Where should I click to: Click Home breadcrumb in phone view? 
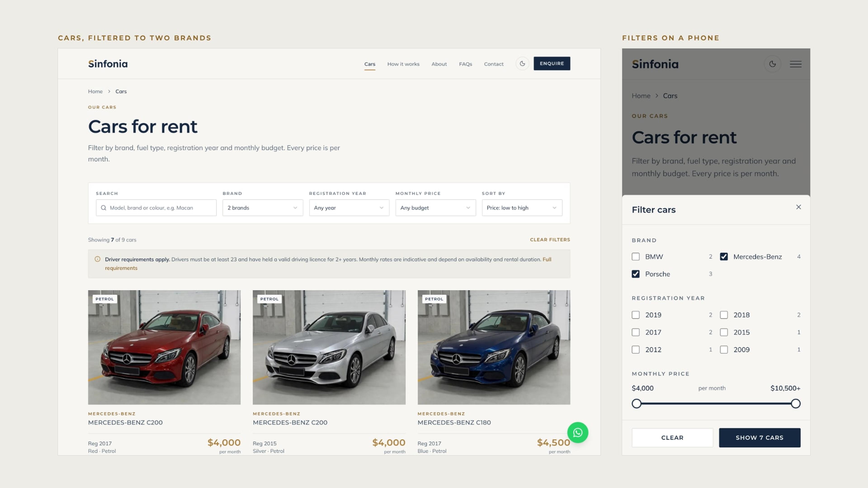tap(641, 96)
